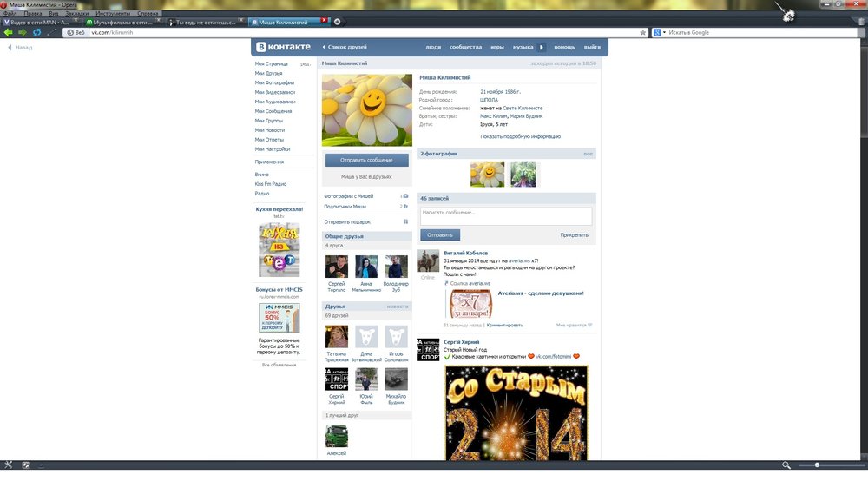Open the smiling daisy profile photo
868x488 pixels.
pos(366,110)
